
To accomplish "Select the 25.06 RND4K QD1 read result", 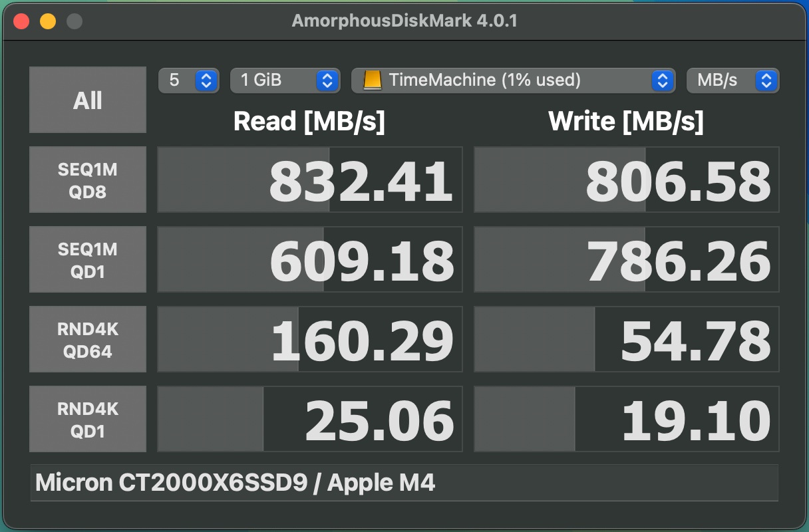I will pos(310,420).
